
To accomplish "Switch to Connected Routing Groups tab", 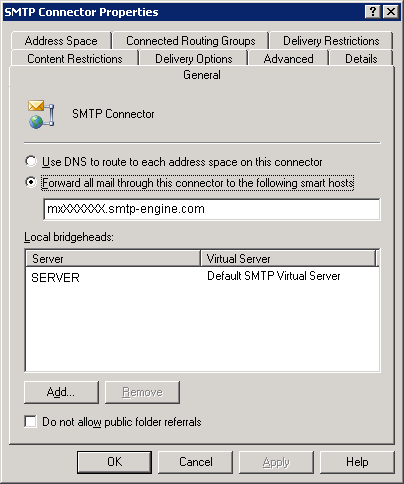I will [x=191, y=41].
